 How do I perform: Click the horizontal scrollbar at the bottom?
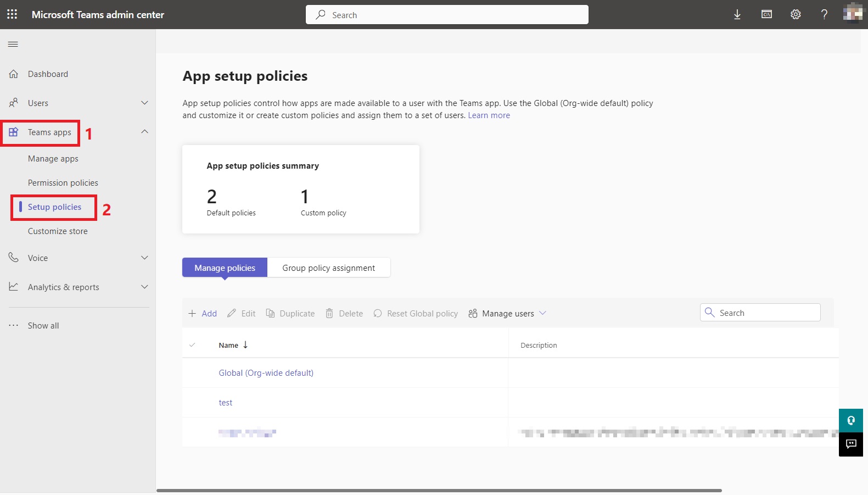click(x=439, y=491)
